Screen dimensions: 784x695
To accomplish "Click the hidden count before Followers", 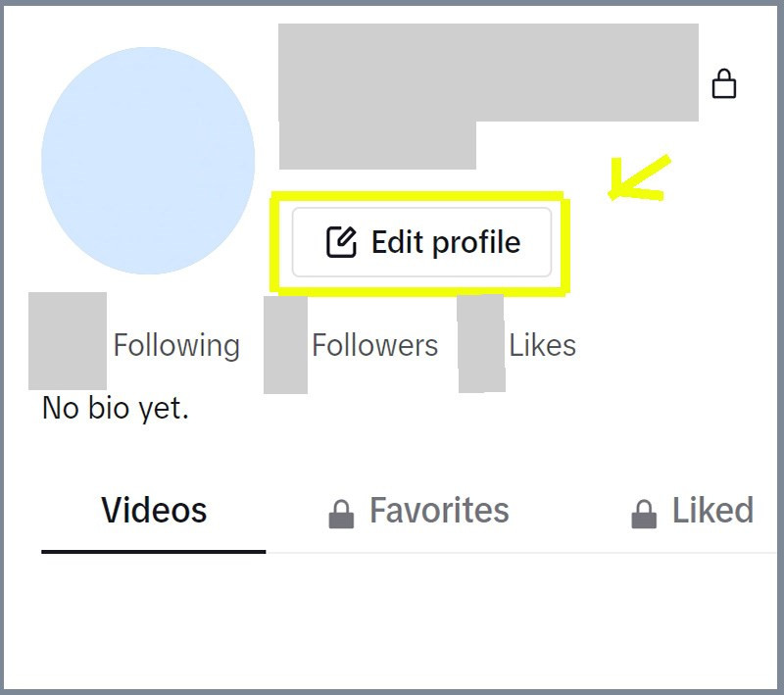I will click(x=285, y=344).
